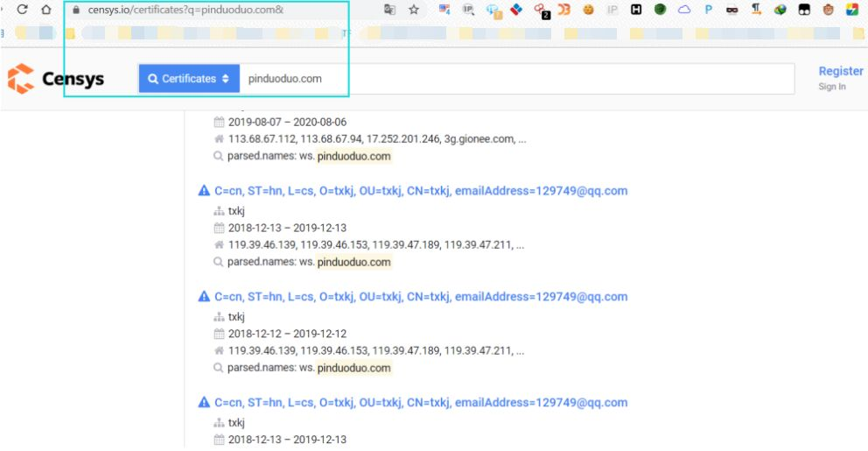
Task: Click the Censys logo
Action: (56, 79)
